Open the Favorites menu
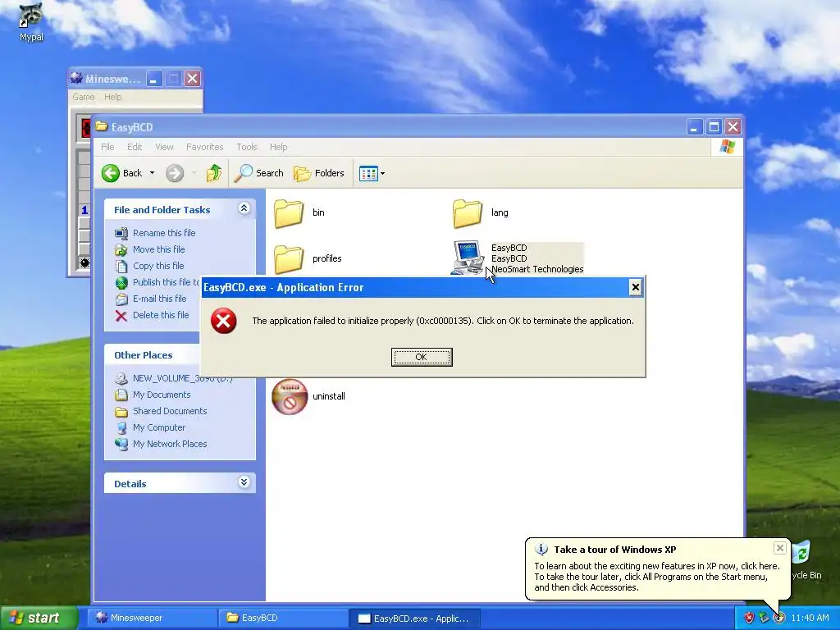The image size is (840, 630). [204, 147]
